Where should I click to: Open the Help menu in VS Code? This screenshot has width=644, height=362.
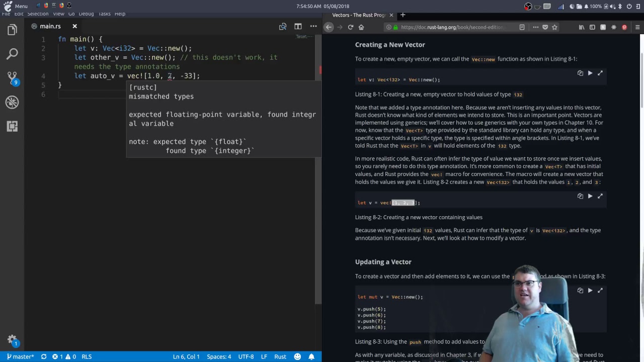point(120,14)
